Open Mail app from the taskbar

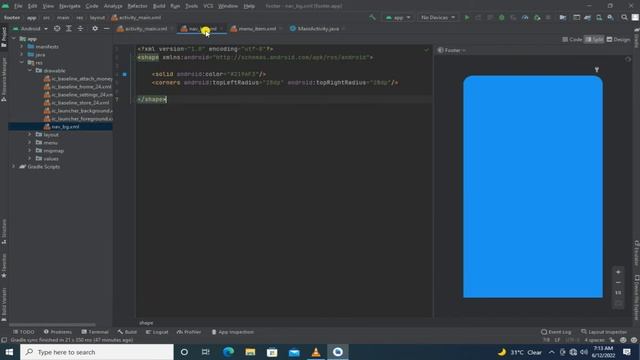[x=294, y=352]
